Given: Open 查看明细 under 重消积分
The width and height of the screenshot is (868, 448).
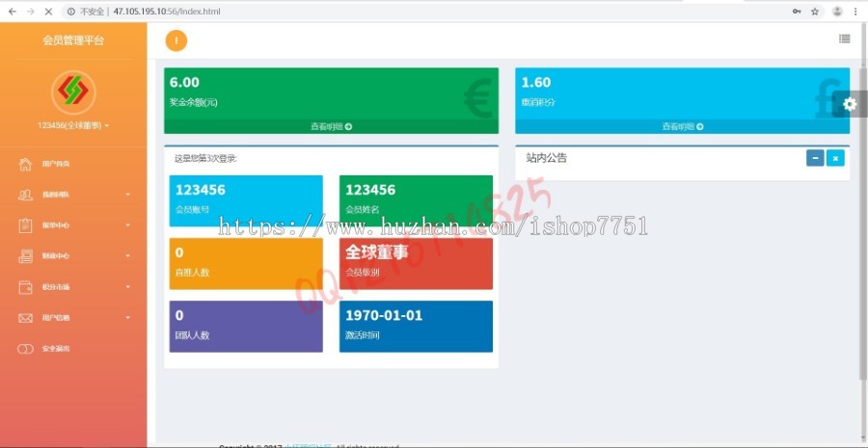Looking at the screenshot, I should point(682,126).
